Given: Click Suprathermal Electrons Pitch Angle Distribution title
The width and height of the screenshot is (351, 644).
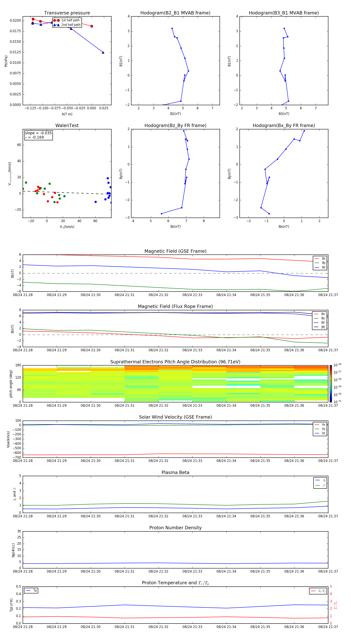Looking at the screenshot, I should pyautogui.click(x=175, y=362).
